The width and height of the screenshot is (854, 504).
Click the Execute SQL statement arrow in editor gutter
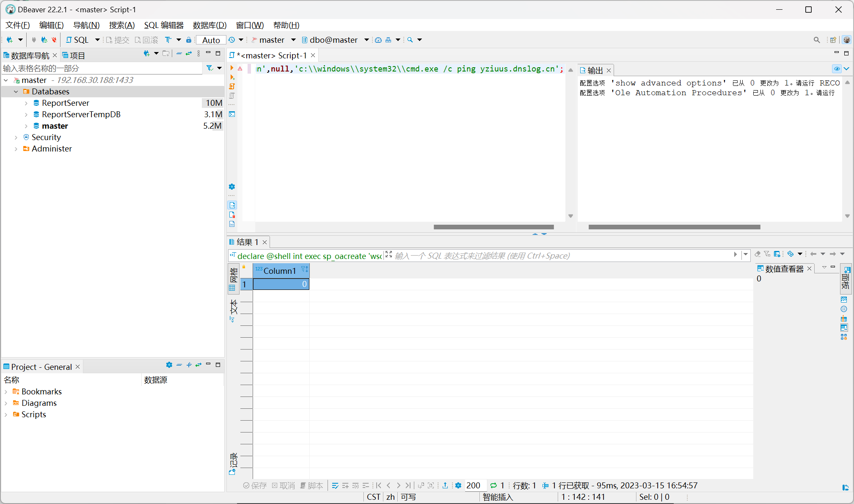click(x=232, y=68)
